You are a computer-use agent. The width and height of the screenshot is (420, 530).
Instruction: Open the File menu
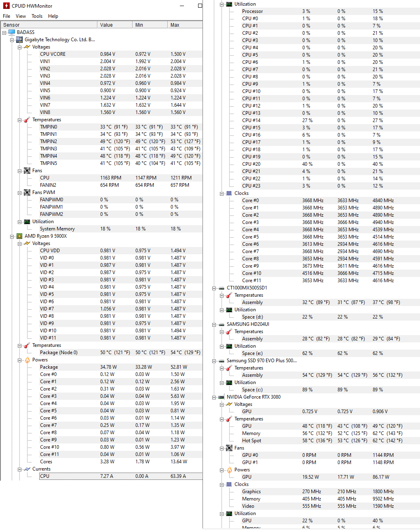point(6,16)
